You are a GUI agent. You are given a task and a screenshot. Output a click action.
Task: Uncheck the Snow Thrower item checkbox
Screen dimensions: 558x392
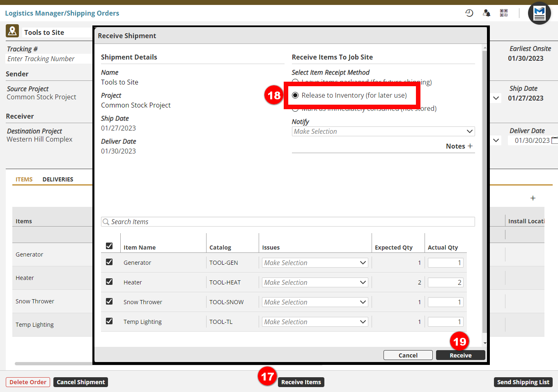tap(109, 301)
